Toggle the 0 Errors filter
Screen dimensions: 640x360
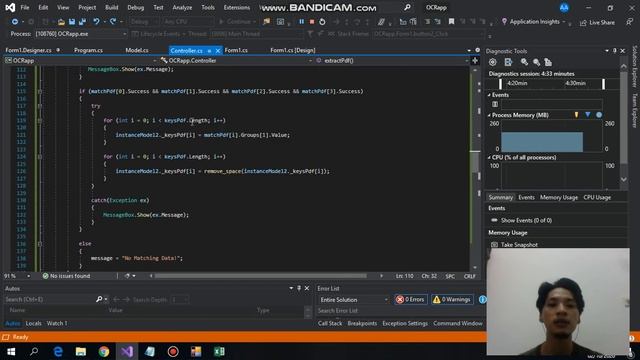(411, 300)
